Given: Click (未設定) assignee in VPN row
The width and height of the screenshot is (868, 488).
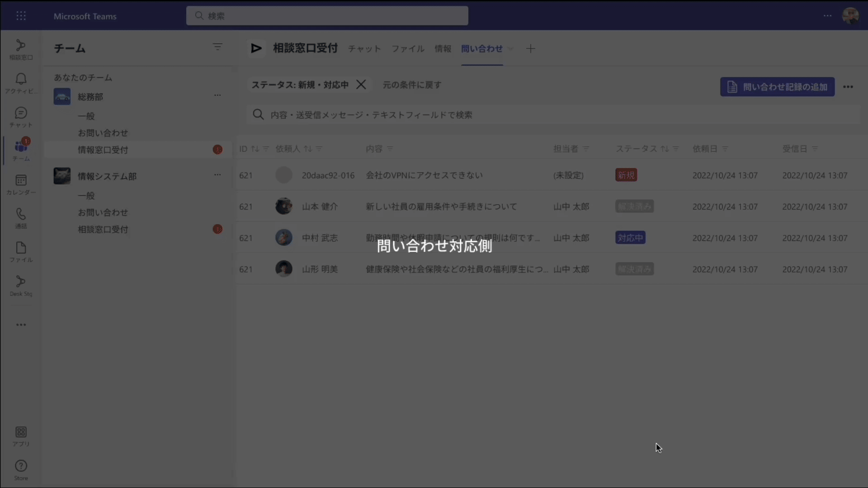Looking at the screenshot, I should click(568, 175).
